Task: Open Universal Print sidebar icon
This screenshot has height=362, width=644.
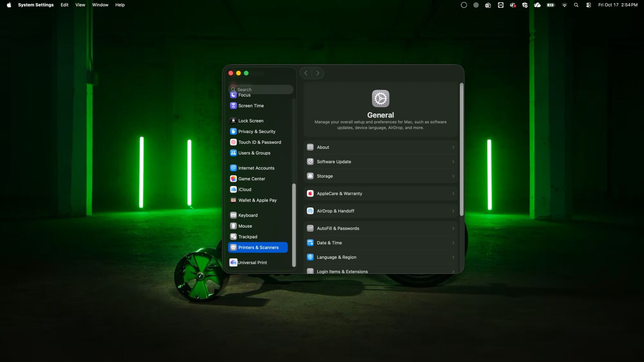Action: pyautogui.click(x=233, y=262)
